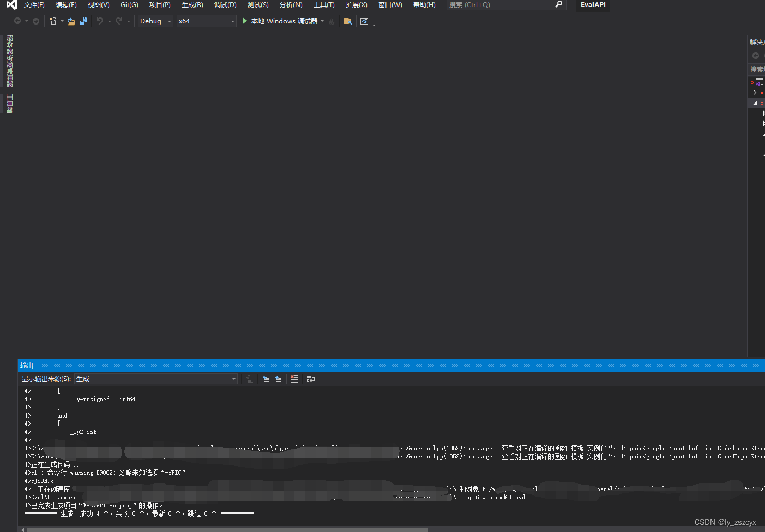The image size is (765, 532).
Task: Toggle word wrap in output panel
Action: point(311,379)
